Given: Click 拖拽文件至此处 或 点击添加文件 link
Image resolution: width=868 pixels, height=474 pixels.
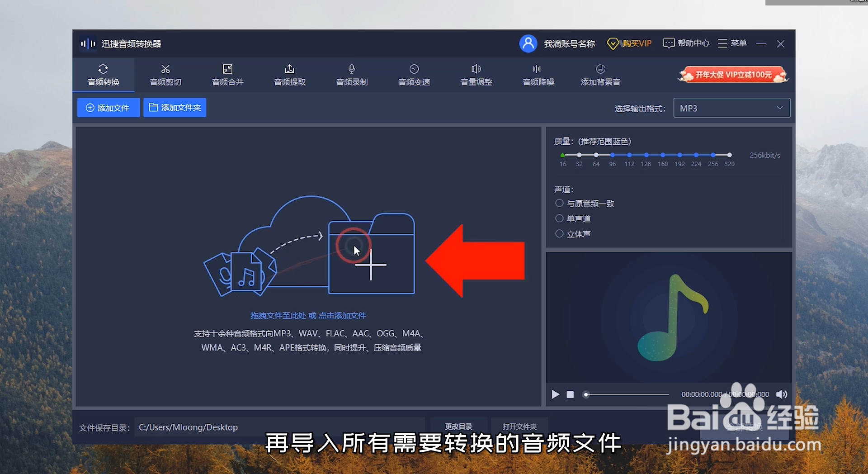Looking at the screenshot, I should click(308, 315).
